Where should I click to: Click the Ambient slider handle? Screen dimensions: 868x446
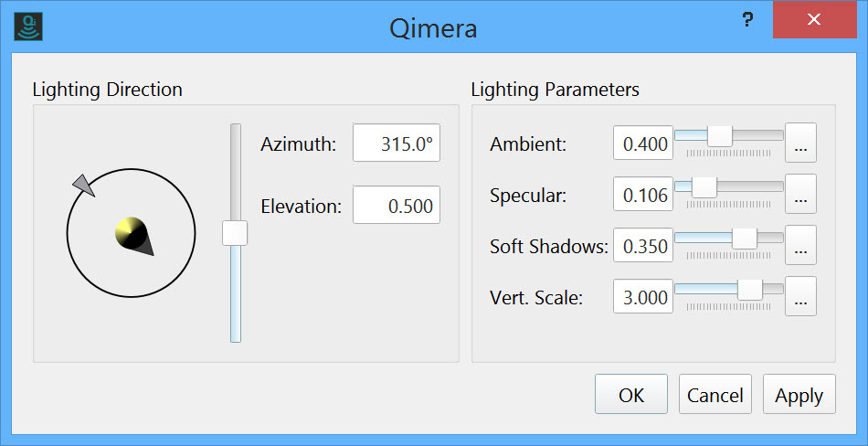tap(720, 135)
